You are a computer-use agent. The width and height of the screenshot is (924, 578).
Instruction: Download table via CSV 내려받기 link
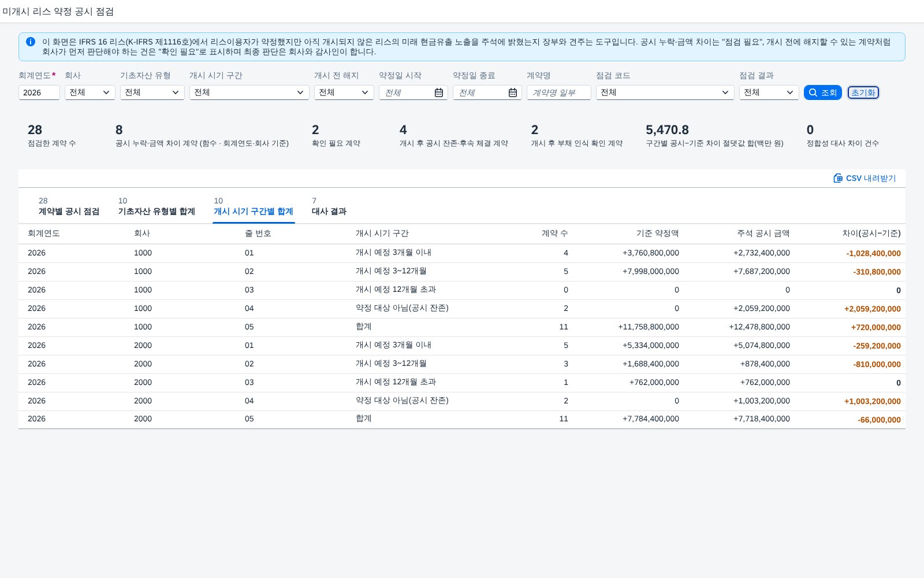pyautogui.click(x=865, y=178)
